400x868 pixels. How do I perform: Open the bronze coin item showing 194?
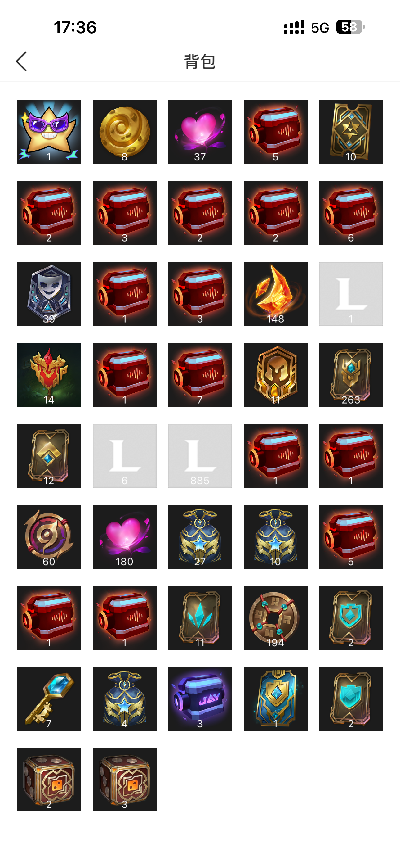(275, 618)
